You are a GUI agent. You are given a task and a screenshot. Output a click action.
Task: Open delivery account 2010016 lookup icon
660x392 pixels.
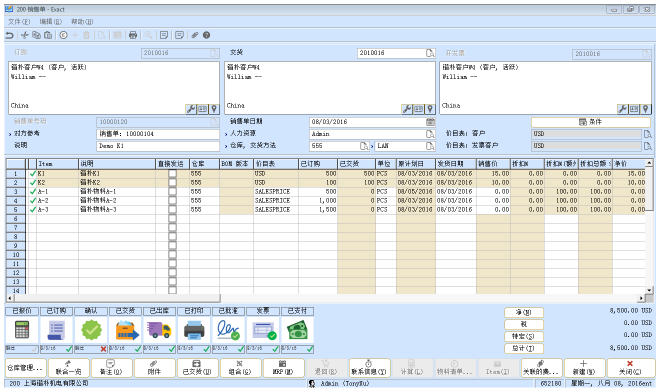click(x=430, y=53)
